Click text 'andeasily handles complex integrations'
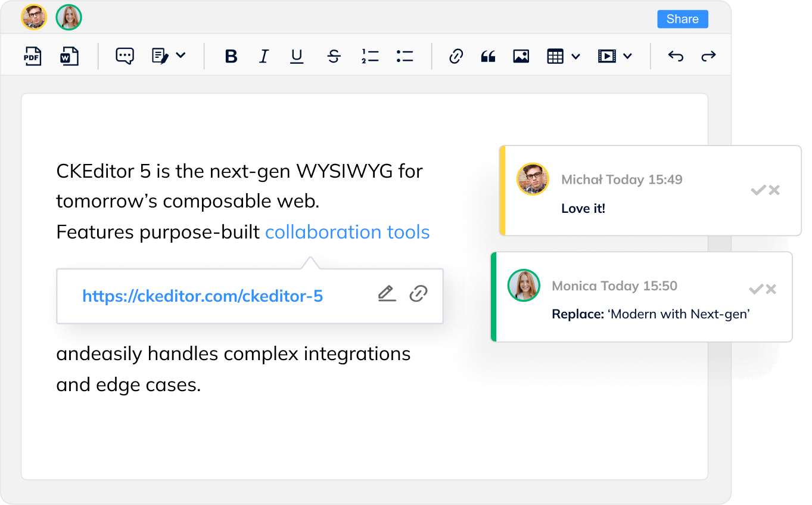 point(234,354)
